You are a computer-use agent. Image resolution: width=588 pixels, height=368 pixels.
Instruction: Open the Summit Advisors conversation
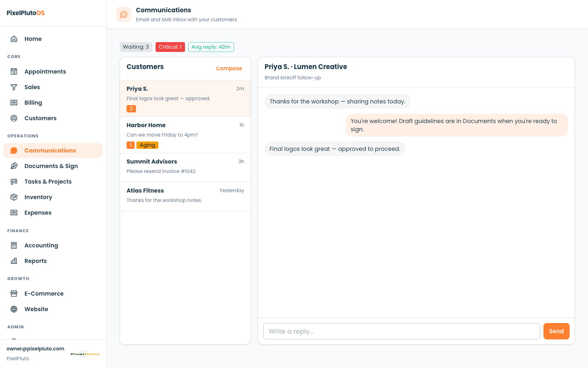185,168
